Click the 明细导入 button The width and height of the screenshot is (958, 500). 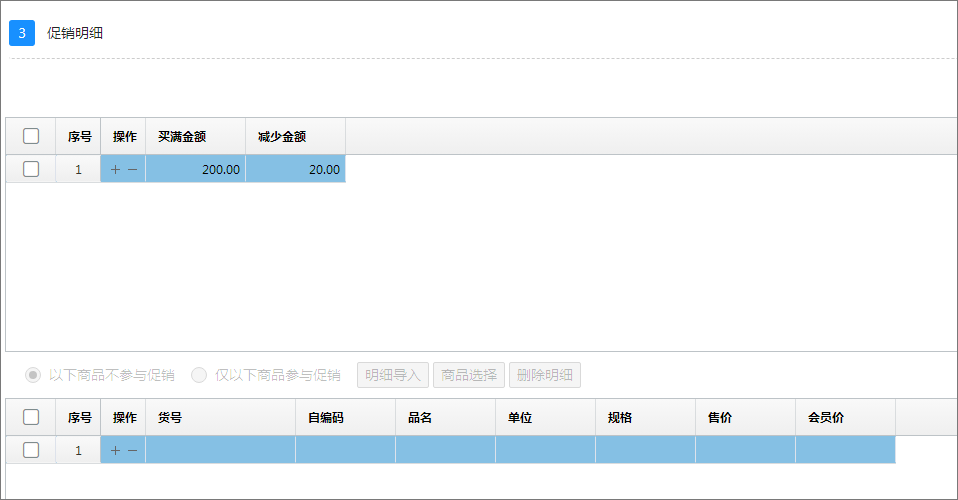click(x=393, y=375)
